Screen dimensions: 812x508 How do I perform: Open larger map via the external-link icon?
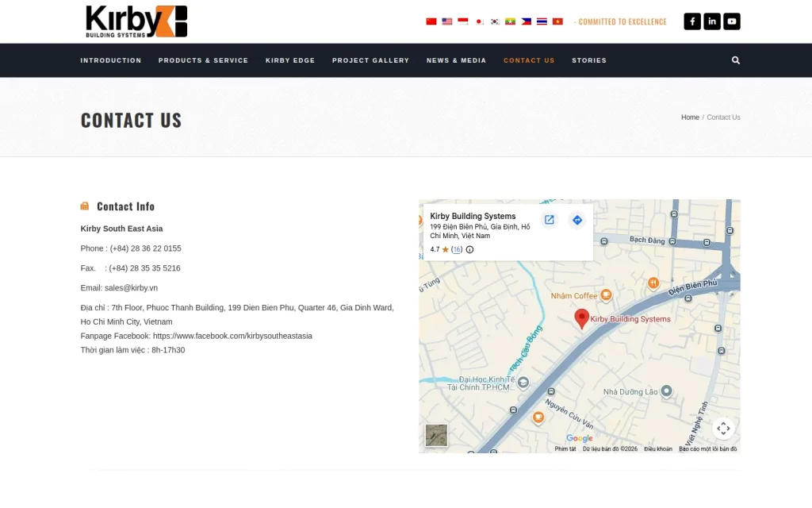pyautogui.click(x=549, y=220)
